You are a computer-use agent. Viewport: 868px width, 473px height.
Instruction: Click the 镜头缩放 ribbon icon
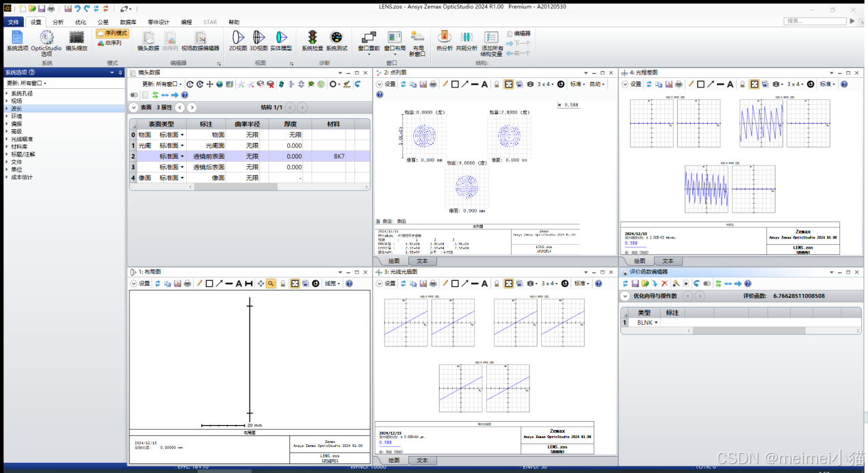77,41
